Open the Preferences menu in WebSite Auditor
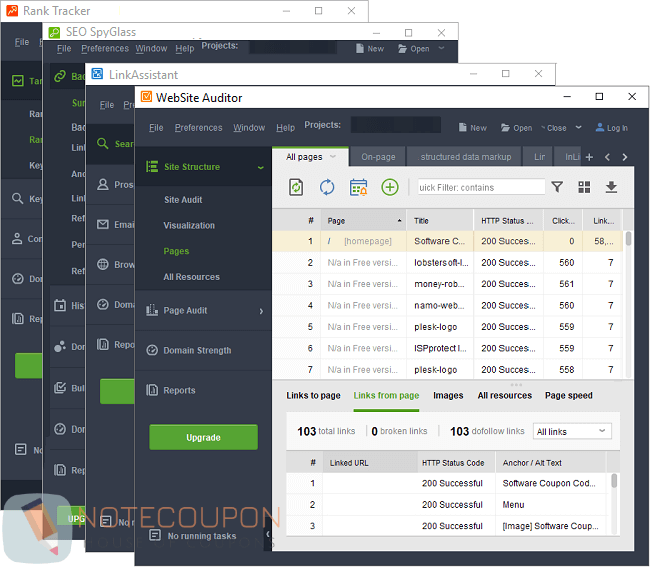Viewport: 650px width, 567px height. pos(198,128)
